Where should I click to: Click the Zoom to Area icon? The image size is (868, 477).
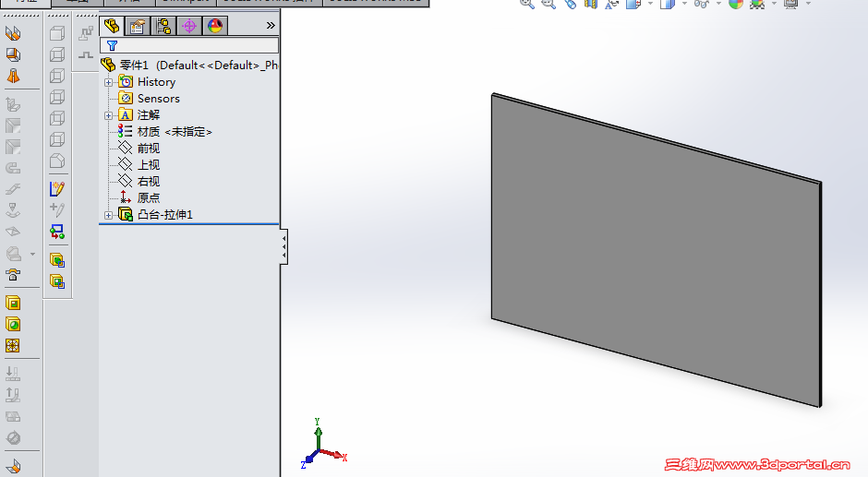[549, 4]
